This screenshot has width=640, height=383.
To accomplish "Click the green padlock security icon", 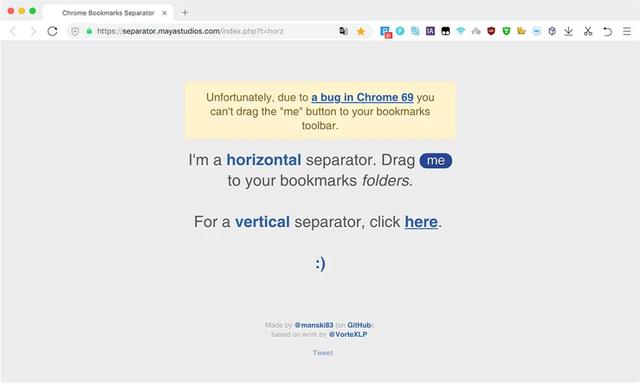I will pyautogui.click(x=89, y=31).
